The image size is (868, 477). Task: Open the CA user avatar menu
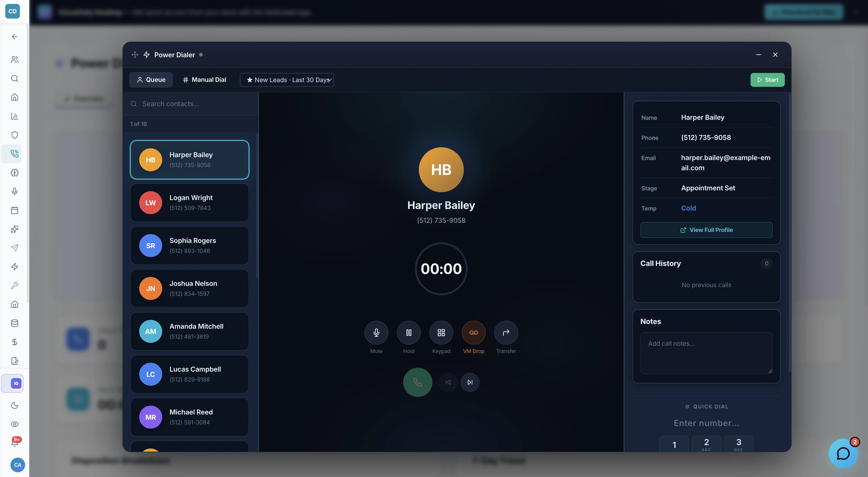pos(18,465)
